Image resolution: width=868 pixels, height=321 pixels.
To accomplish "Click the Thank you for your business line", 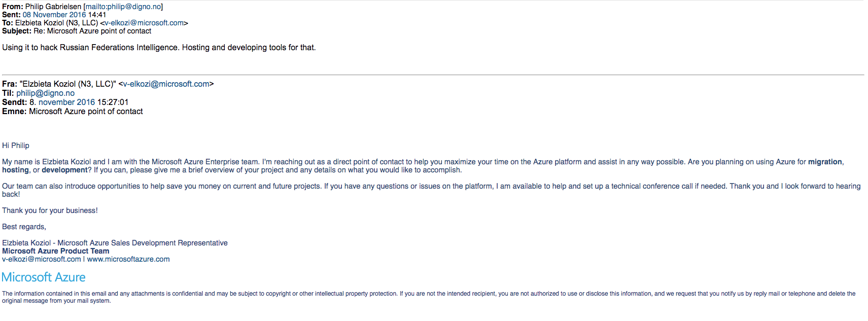I will click(50, 210).
